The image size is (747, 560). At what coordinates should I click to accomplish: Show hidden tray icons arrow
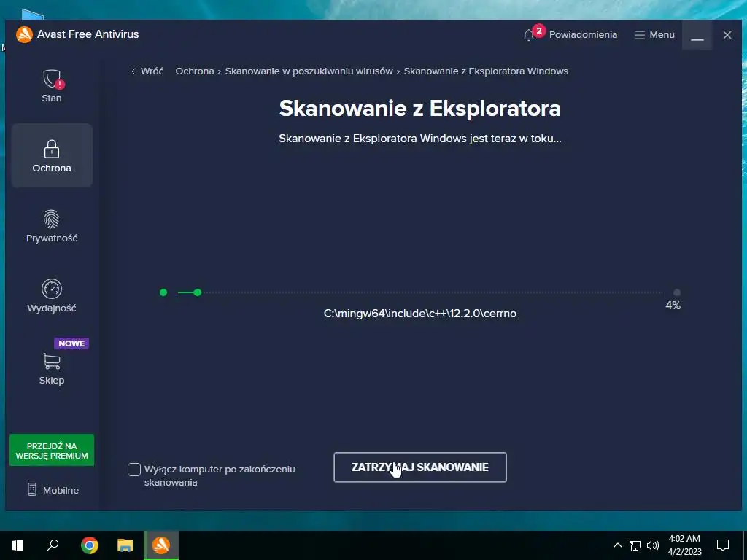pyautogui.click(x=617, y=545)
